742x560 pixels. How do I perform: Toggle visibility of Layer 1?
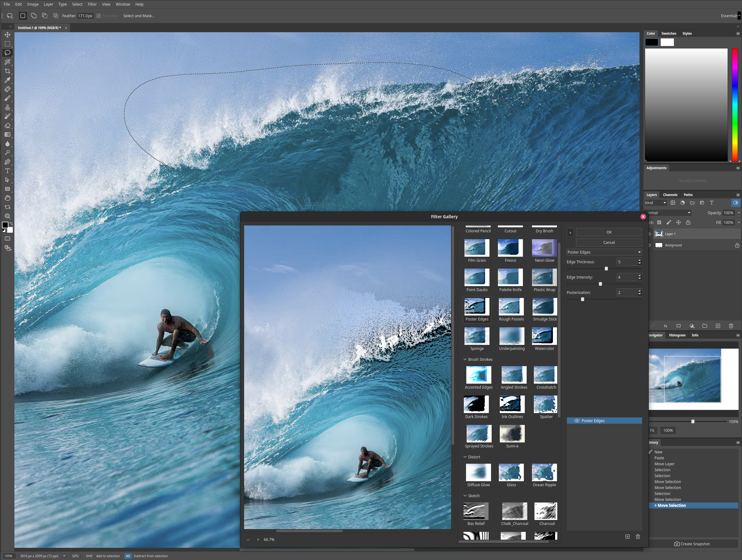pos(649,234)
